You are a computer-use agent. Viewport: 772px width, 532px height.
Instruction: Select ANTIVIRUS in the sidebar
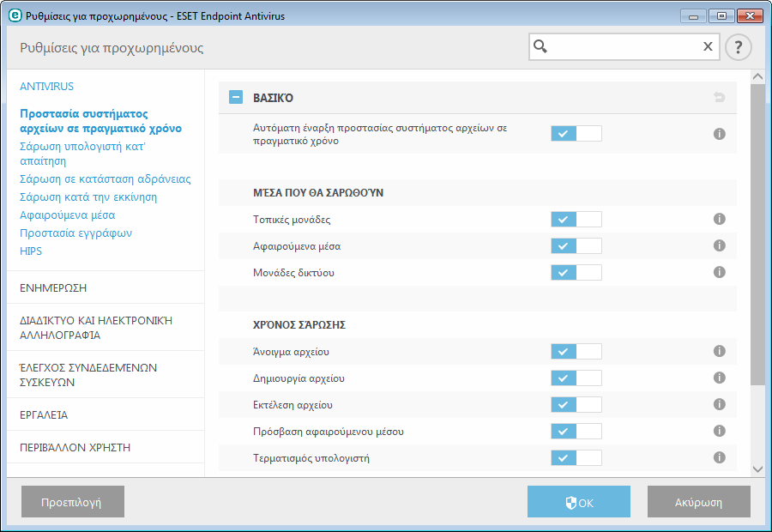tap(47, 86)
